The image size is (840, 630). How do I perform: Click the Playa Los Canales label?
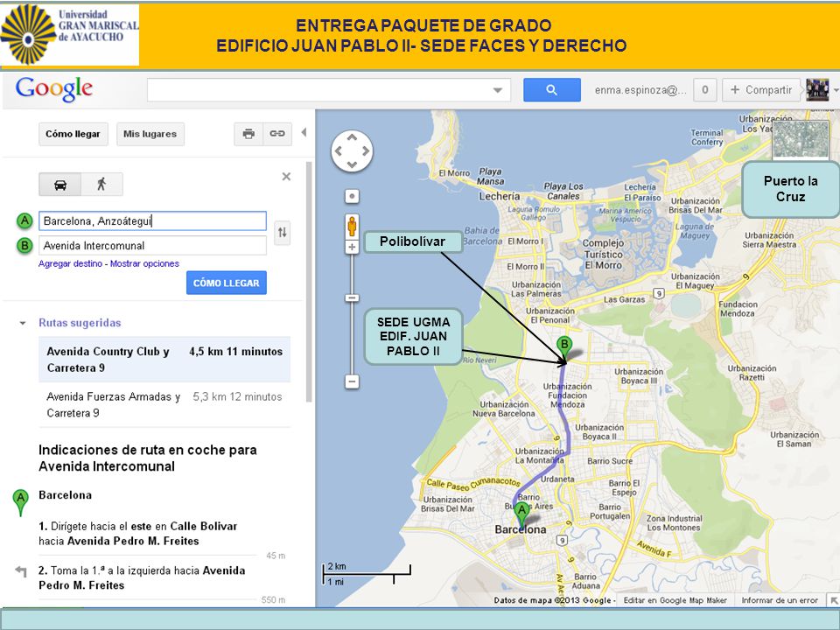563,192
